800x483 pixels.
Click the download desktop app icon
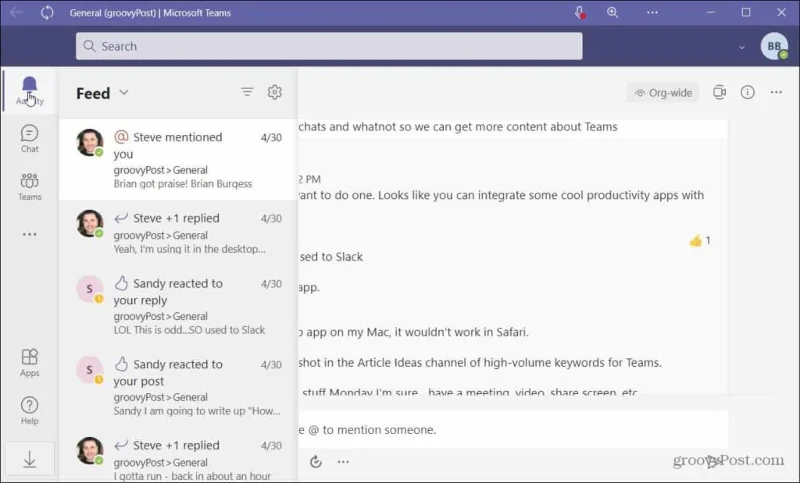[x=30, y=459]
